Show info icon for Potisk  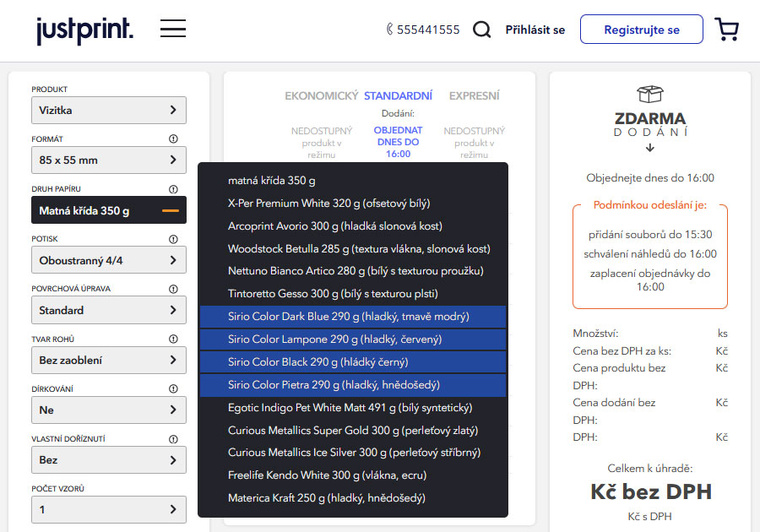(173, 239)
